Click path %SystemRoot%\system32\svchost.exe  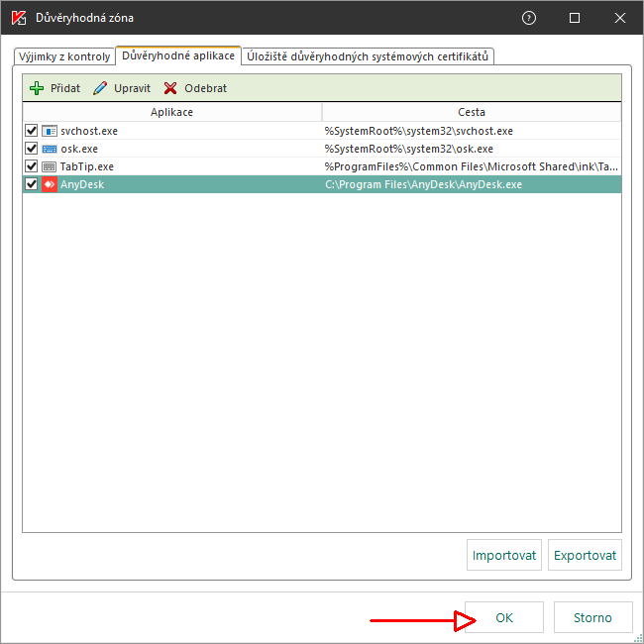tap(418, 131)
